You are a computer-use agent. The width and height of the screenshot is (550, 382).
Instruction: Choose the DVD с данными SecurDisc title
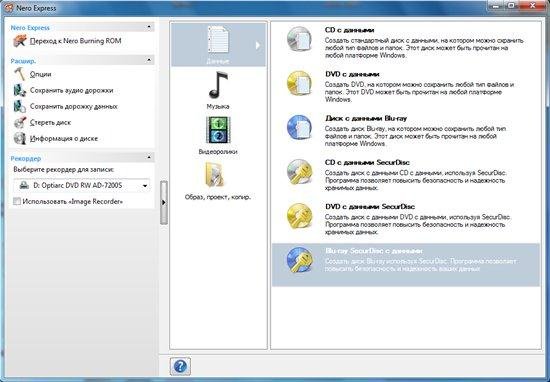coord(370,207)
